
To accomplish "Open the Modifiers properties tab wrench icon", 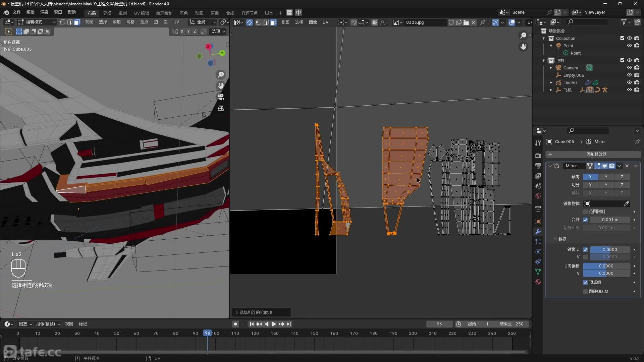I will [538, 232].
